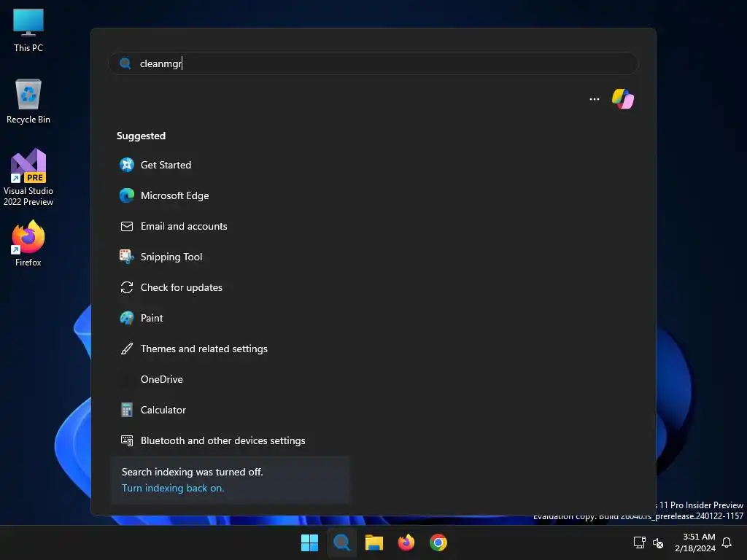Screen dimensions: 747x560
Task: Launch Snipping Tool from the list
Action: [171, 257]
